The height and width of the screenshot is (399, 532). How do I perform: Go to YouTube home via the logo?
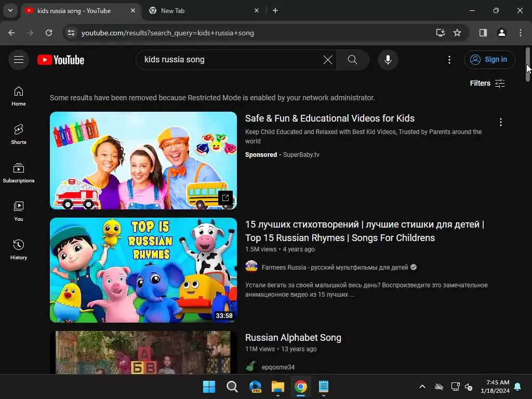[x=61, y=60]
